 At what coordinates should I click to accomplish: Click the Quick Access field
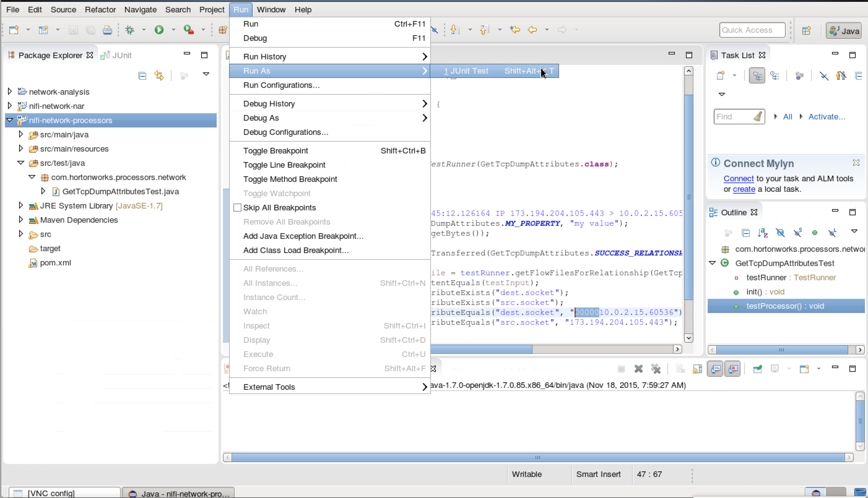(x=752, y=30)
